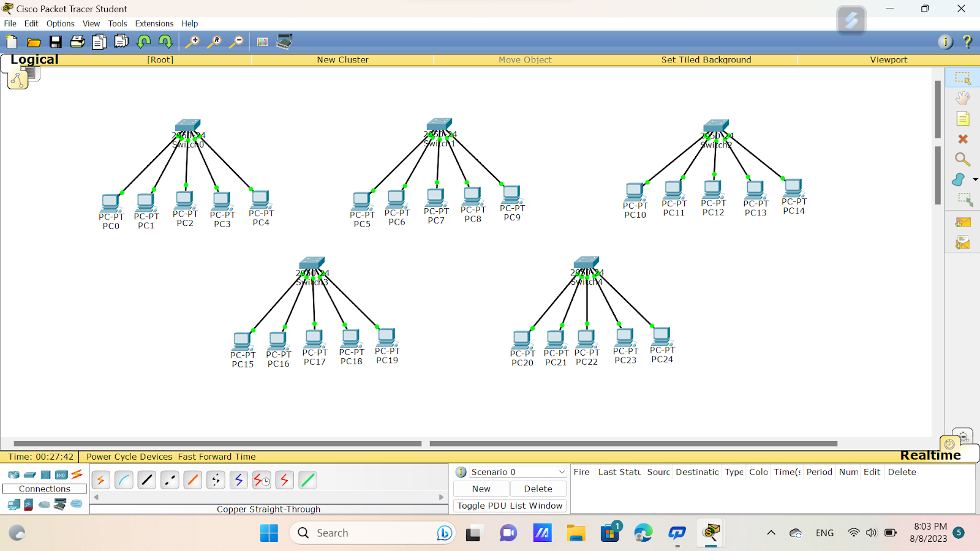Pick the Serial DCE cable with the clock

click(262, 481)
